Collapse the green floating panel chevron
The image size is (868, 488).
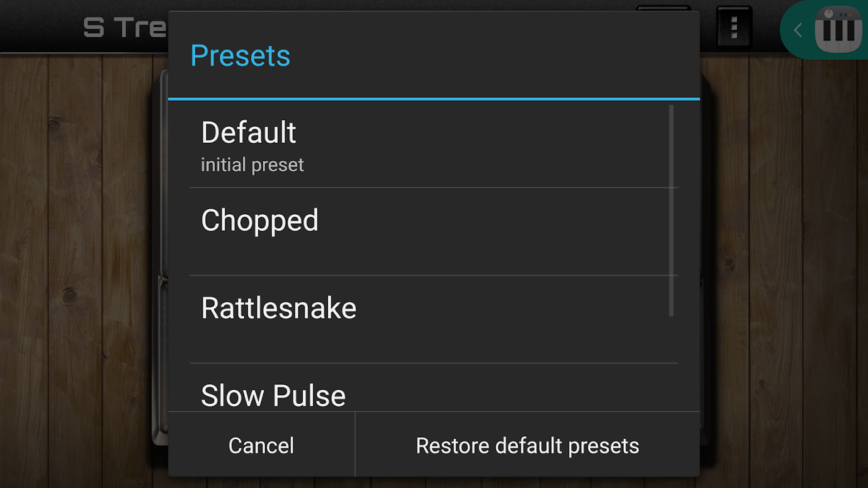pos(797,30)
